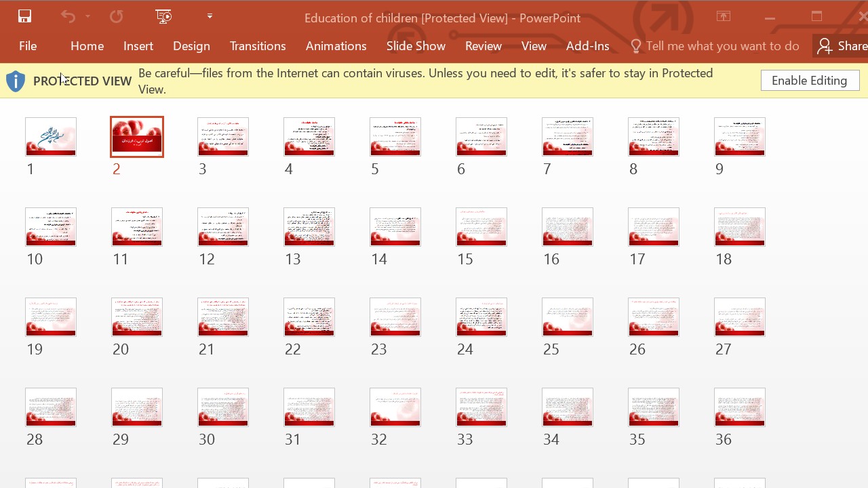Open the File tab

pyautogui.click(x=28, y=46)
